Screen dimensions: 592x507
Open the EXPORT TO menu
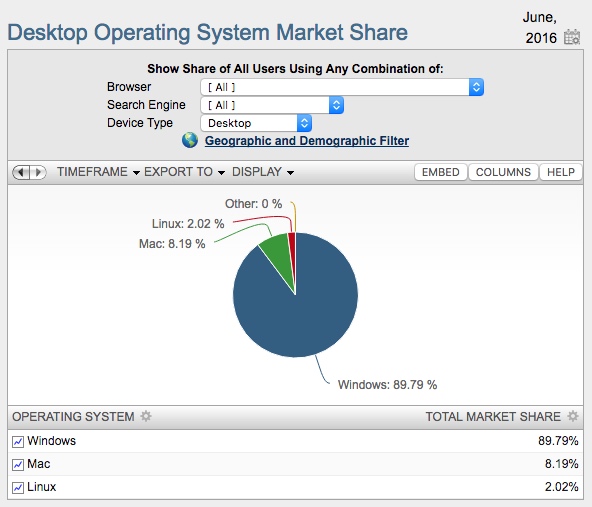coord(184,172)
